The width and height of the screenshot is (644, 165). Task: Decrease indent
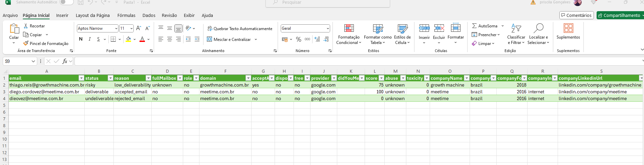[188, 39]
